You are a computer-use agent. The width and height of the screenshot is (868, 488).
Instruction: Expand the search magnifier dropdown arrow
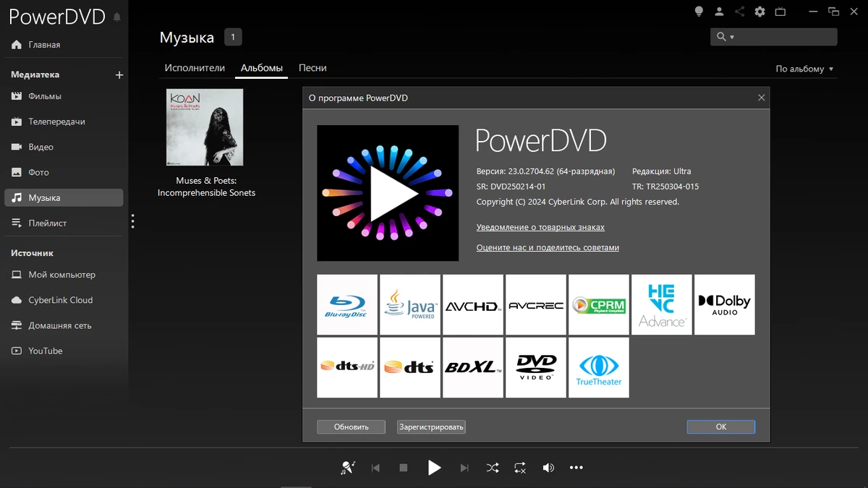732,37
